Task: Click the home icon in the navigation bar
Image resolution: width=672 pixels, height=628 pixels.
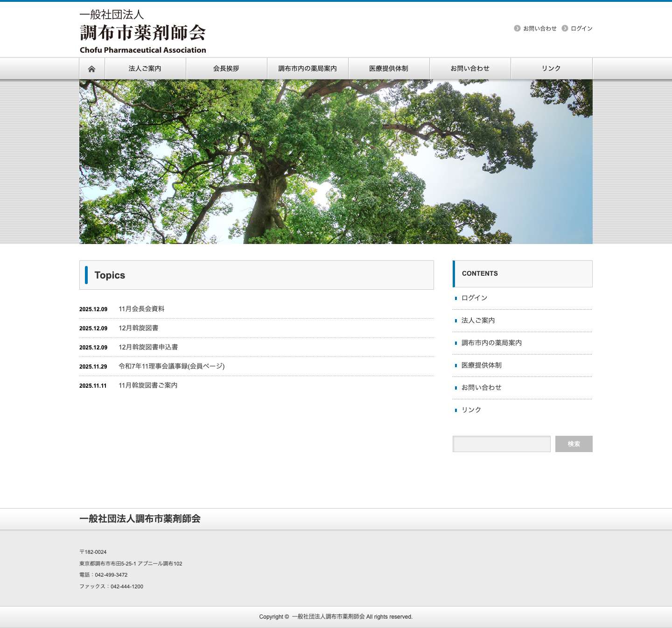Action: [x=92, y=69]
